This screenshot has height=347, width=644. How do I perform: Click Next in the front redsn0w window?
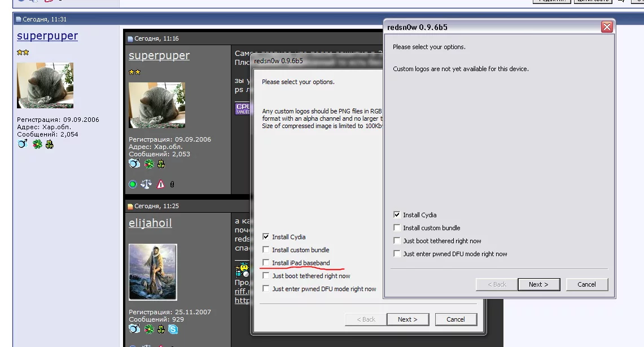(x=539, y=284)
